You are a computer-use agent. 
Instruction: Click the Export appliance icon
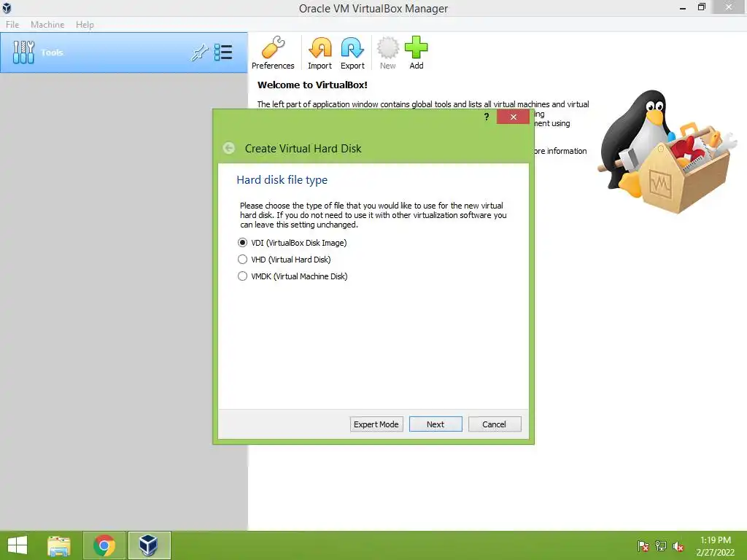point(352,52)
